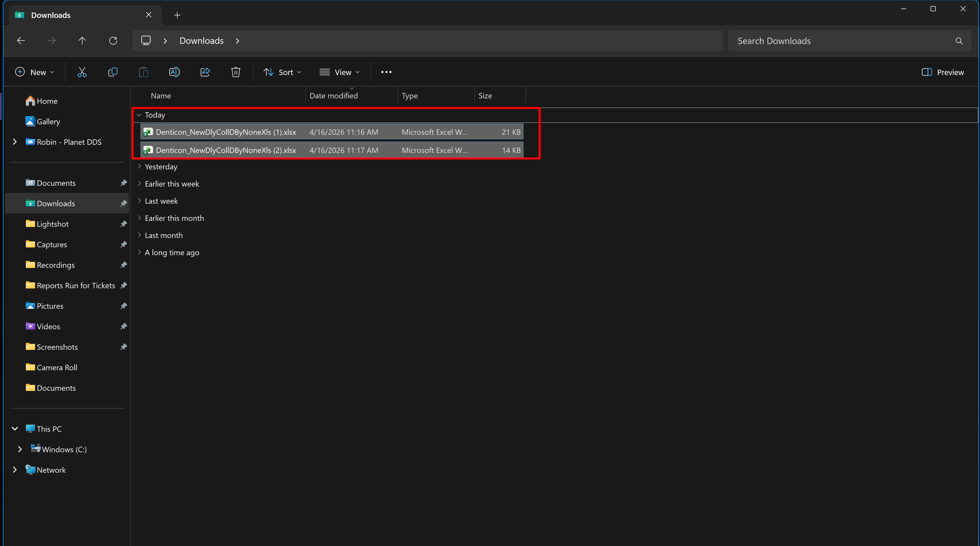
Task: Expand Windows (C:) tree node
Action: [x=20, y=449]
